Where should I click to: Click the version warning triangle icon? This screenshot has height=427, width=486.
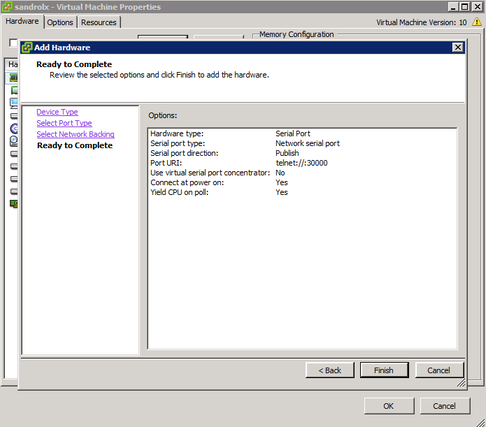tap(477, 22)
